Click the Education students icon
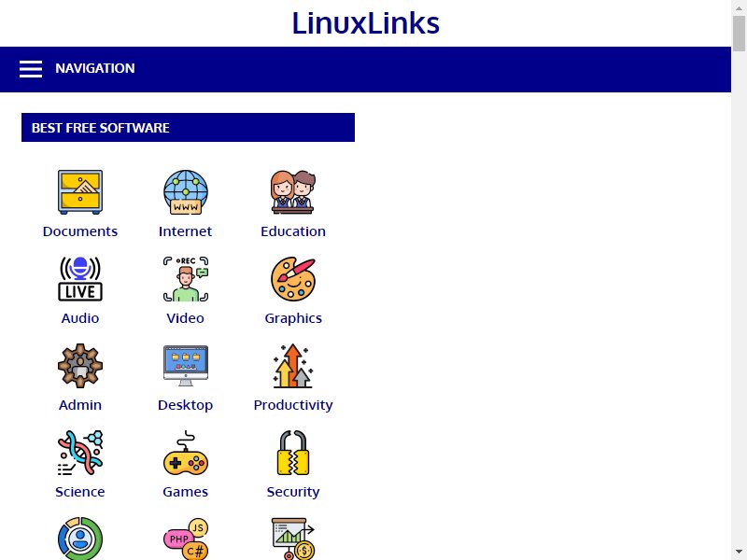The width and height of the screenshot is (747, 560). click(293, 192)
